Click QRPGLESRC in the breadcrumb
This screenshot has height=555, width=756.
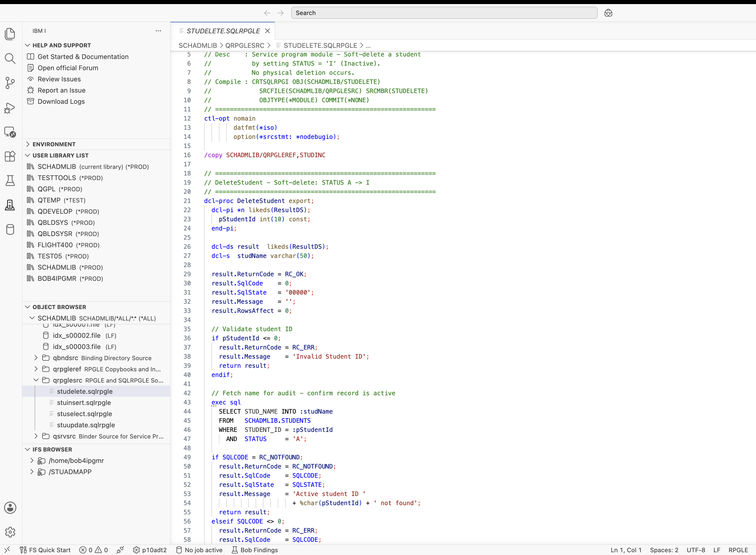point(245,45)
